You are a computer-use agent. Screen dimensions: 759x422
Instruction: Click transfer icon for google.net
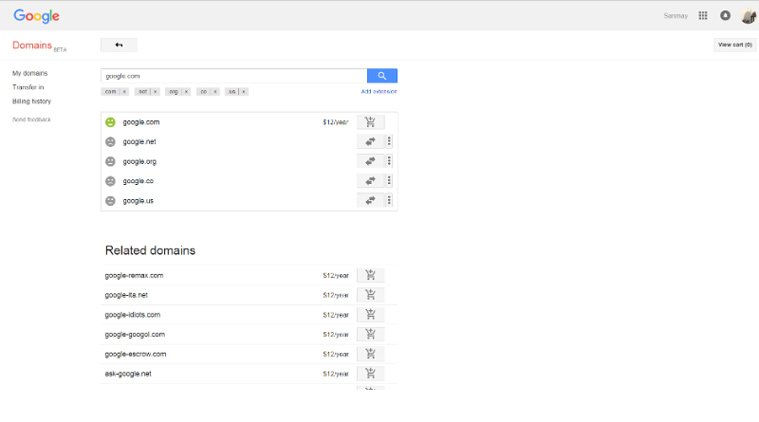370,141
